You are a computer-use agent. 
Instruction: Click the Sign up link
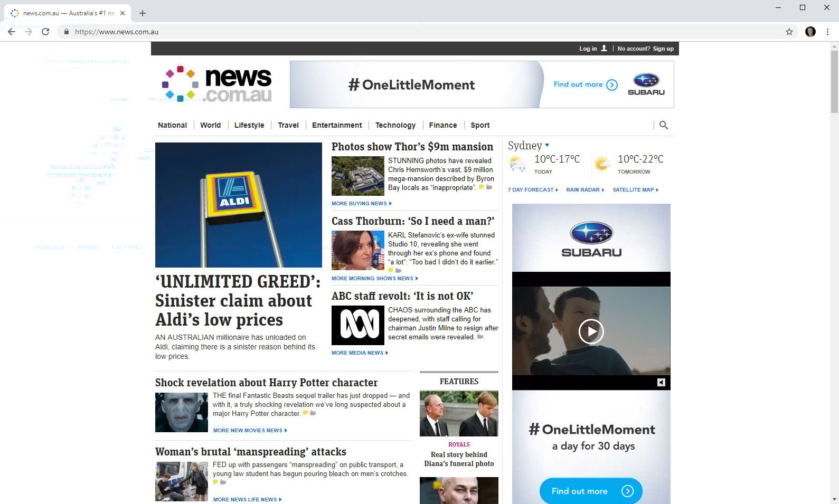pyautogui.click(x=663, y=49)
